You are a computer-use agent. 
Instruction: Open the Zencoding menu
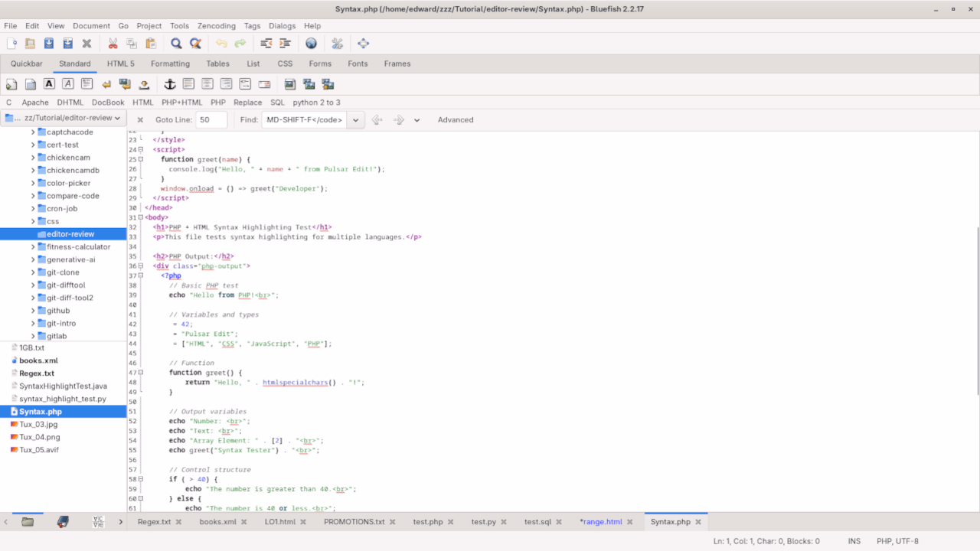[x=217, y=25]
